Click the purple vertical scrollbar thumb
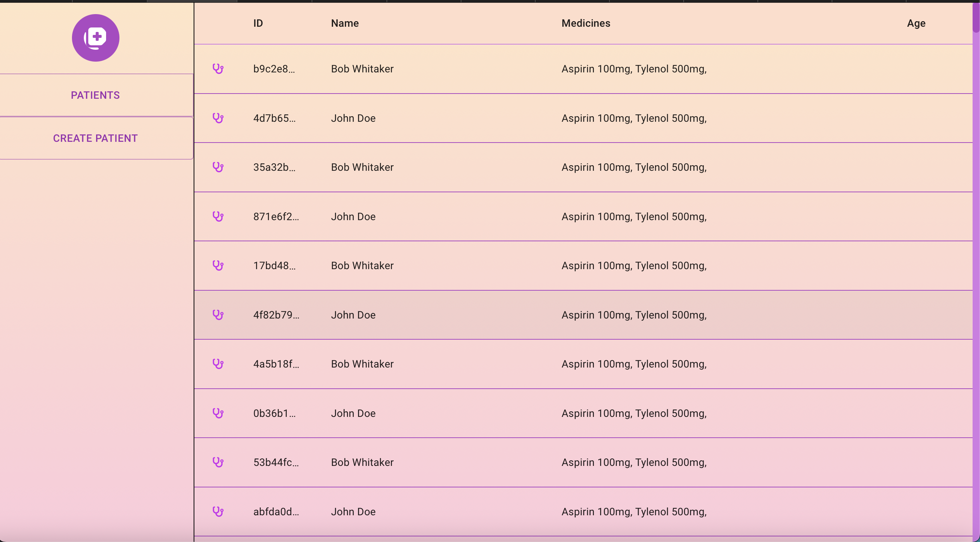Image resolution: width=980 pixels, height=542 pixels. pos(976,17)
